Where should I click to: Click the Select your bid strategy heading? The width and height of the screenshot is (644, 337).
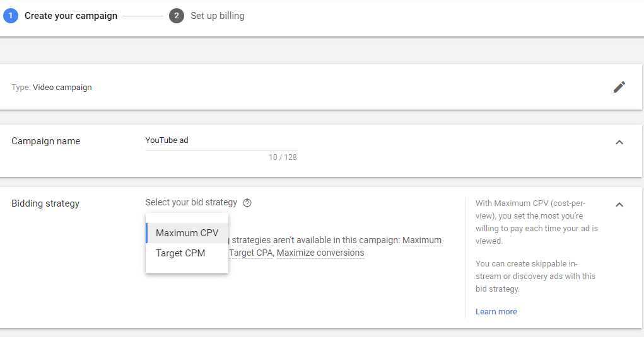[191, 203]
